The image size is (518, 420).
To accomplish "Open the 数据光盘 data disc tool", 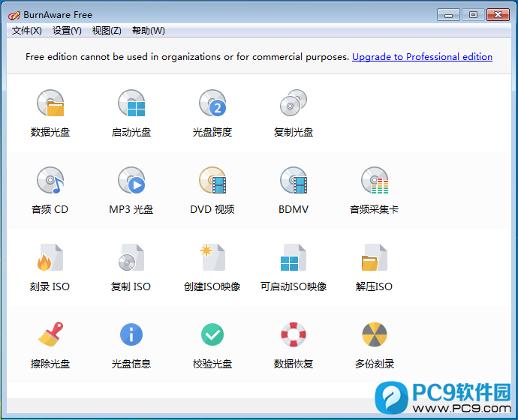I will [50, 113].
